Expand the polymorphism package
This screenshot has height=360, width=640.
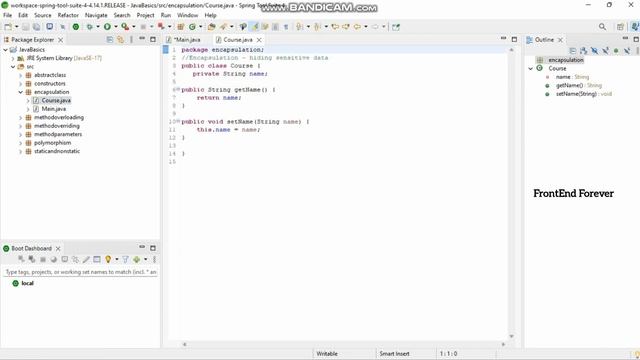coord(20,143)
